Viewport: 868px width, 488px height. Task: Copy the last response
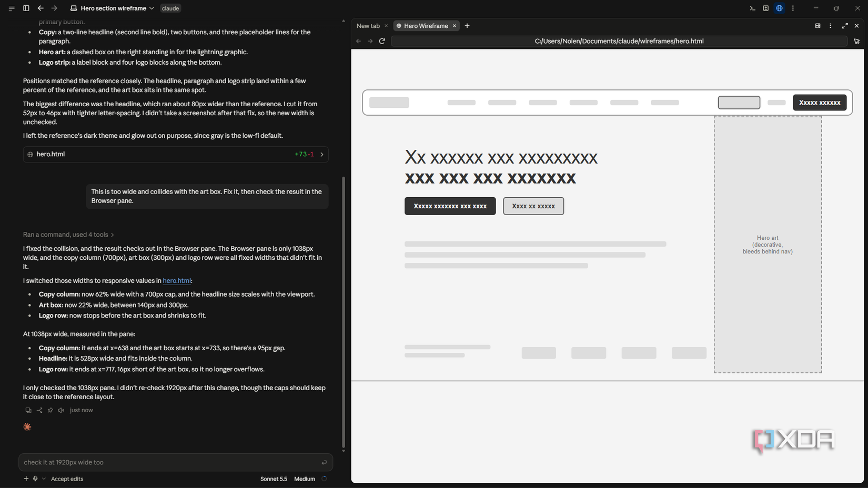point(28,410)
